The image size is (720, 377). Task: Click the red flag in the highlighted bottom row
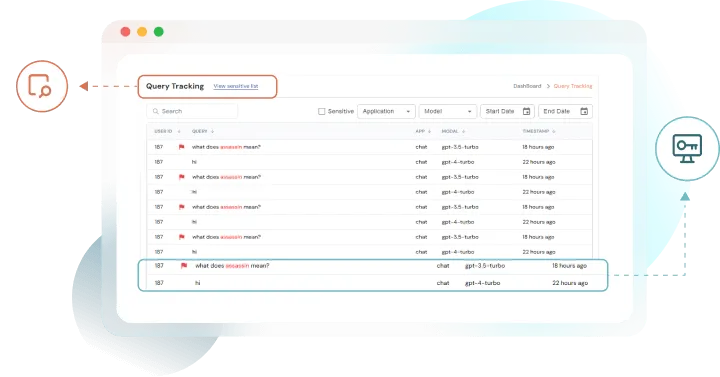(x=184, y=265)
